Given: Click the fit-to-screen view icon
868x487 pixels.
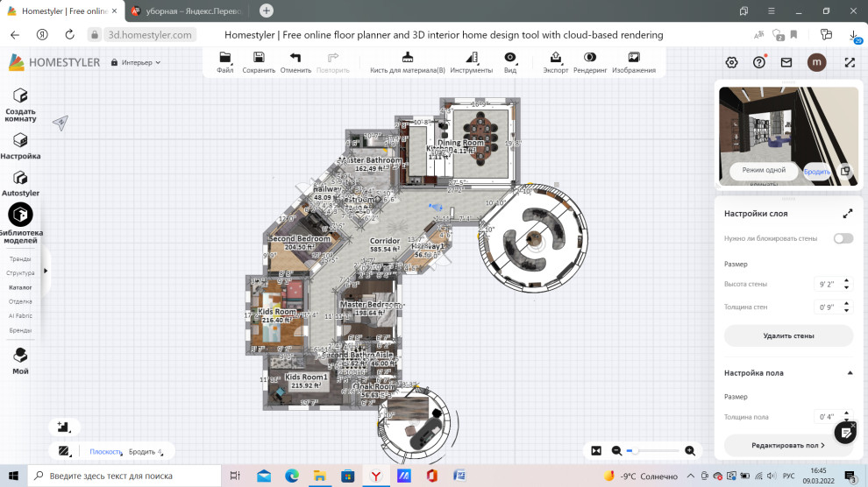Looking at the screenshot, I should [x=596, y=450].
